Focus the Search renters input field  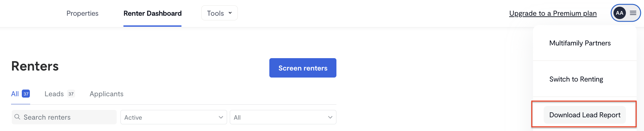(64, 117)
